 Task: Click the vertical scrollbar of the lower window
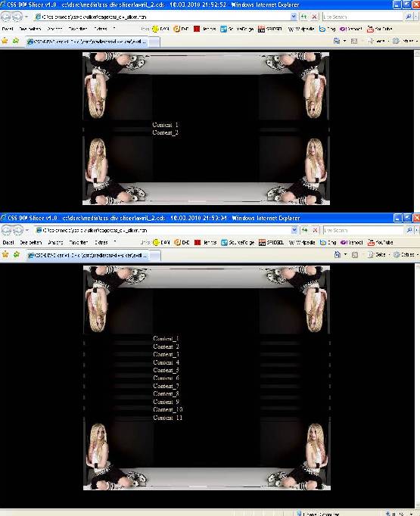[x=418, y=386]
